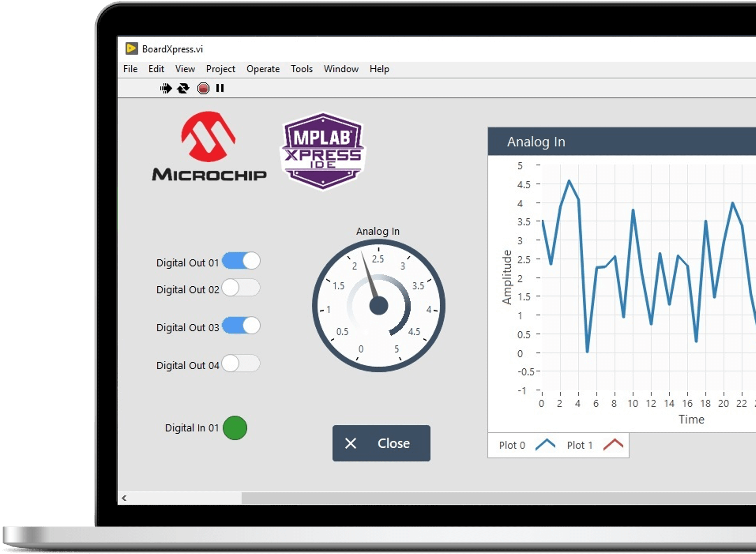Open the Edit menu
756x554 pixels.
[157, 69]
